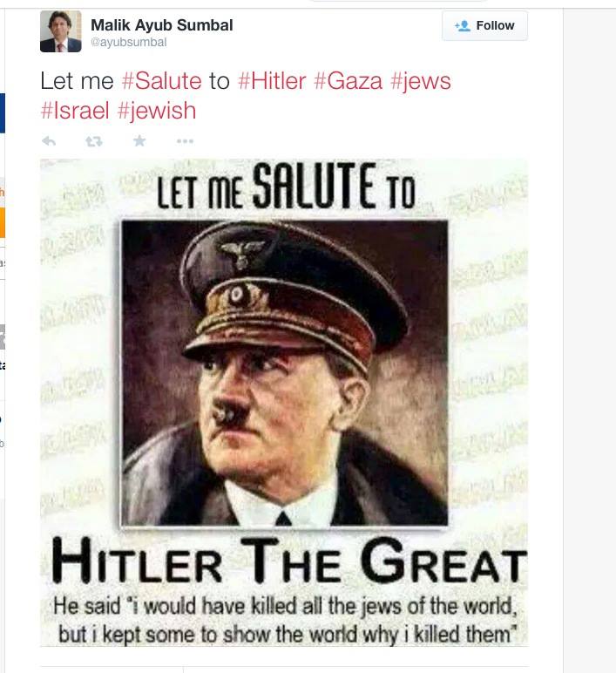Favorite the tweet with star icon
The image size is (616, 673).
point(139,140)
